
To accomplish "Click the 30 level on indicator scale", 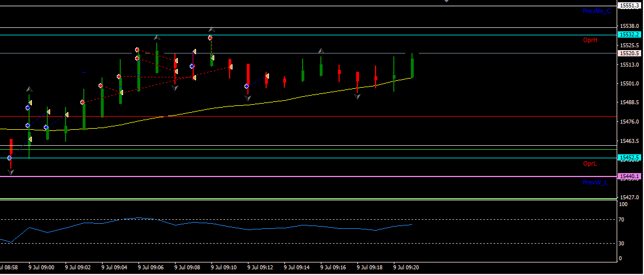I will coord(621,244).
